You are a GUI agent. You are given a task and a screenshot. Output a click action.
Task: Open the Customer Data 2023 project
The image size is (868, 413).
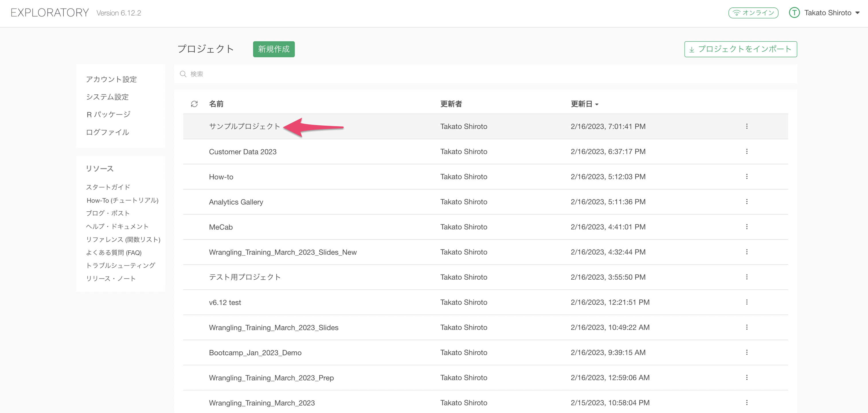243,152
